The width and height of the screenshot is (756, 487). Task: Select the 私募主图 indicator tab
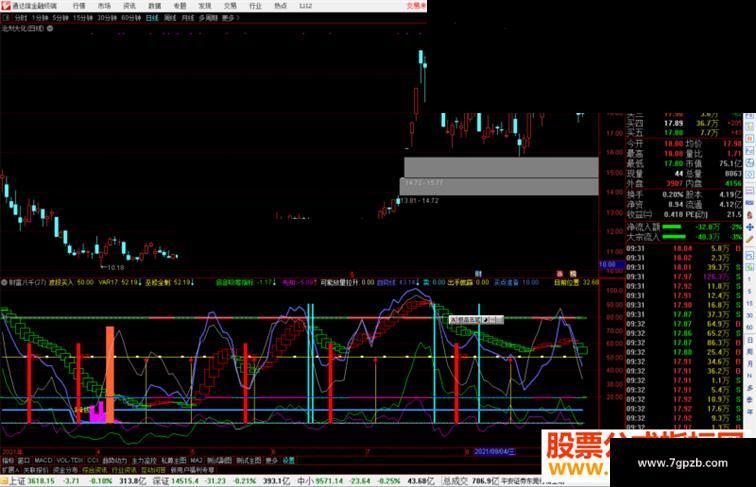[x=174, y=460]
